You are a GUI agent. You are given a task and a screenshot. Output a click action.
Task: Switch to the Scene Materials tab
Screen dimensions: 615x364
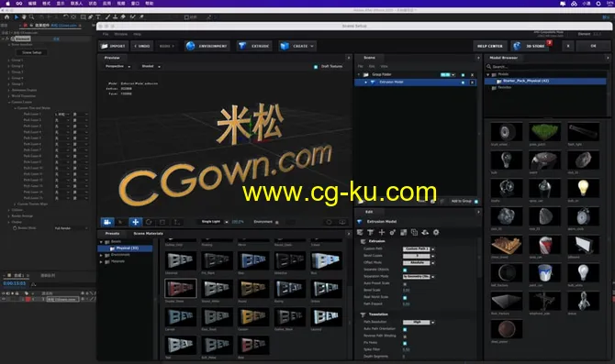(149, 234)
